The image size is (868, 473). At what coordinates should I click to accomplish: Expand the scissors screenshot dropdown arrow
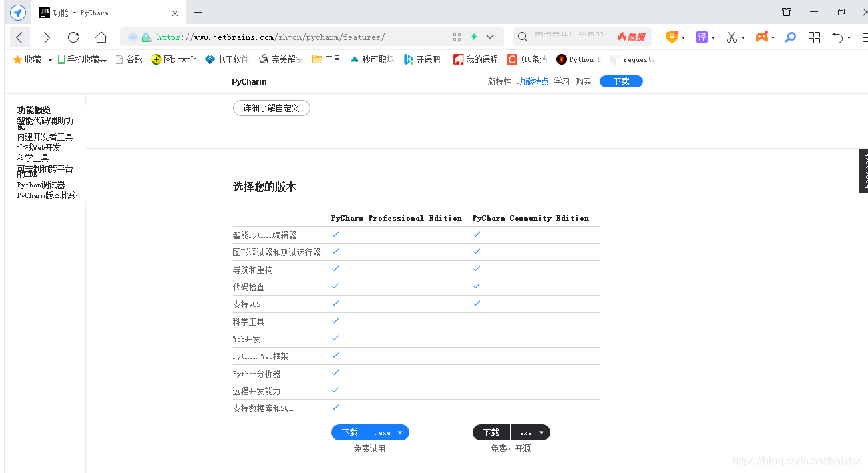pos(743,38)
